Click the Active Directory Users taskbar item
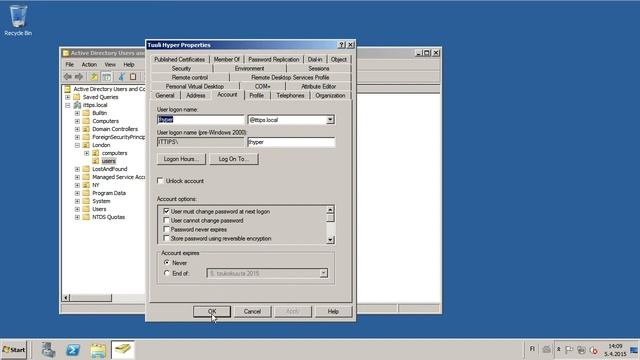The height and width of the screenshot is (360, 640). coord(123,349)
